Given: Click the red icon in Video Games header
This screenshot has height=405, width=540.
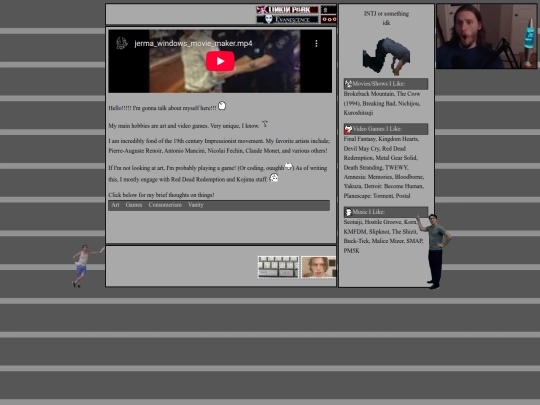Looking at the screenshot, I should 348,129.
